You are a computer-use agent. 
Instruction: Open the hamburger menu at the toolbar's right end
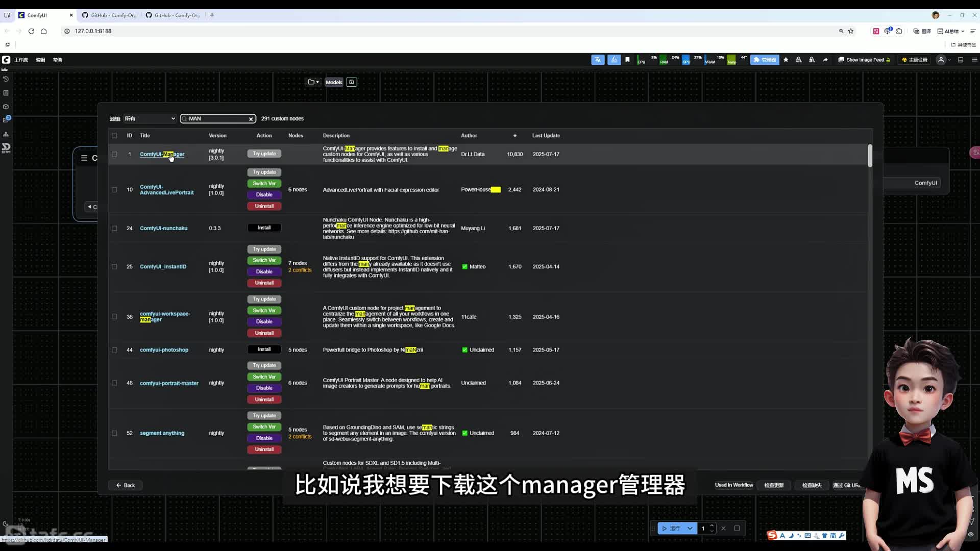974,60
